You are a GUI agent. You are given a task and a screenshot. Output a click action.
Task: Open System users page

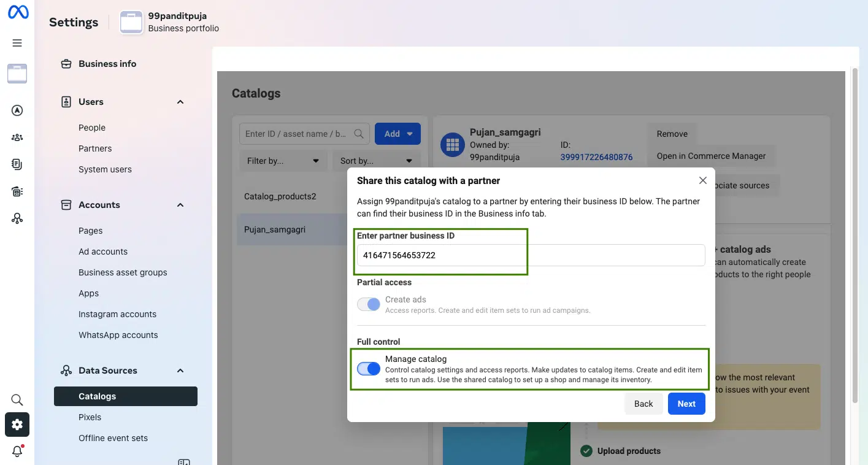point(105,169)
